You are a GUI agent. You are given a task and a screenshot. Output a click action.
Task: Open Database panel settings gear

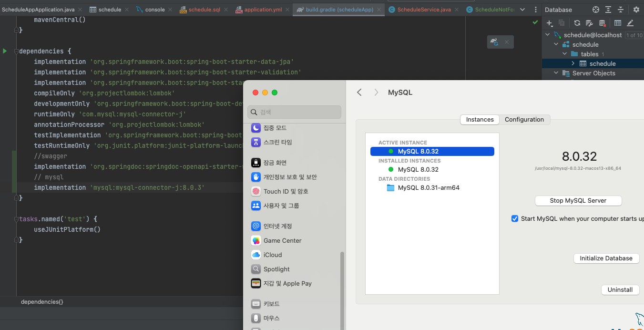[x=636, y=10]
